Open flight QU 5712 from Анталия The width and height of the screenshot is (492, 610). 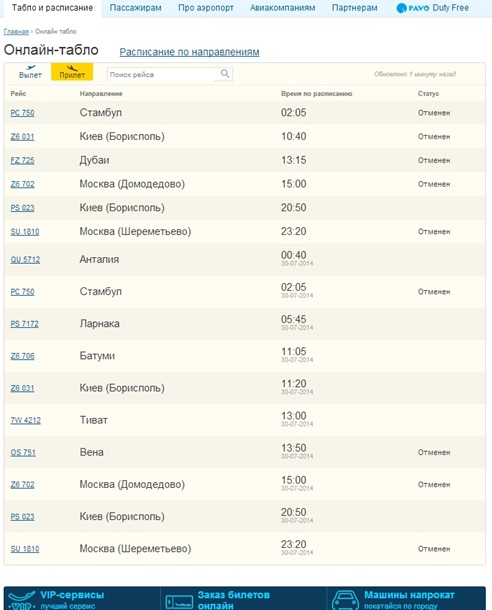25,259
